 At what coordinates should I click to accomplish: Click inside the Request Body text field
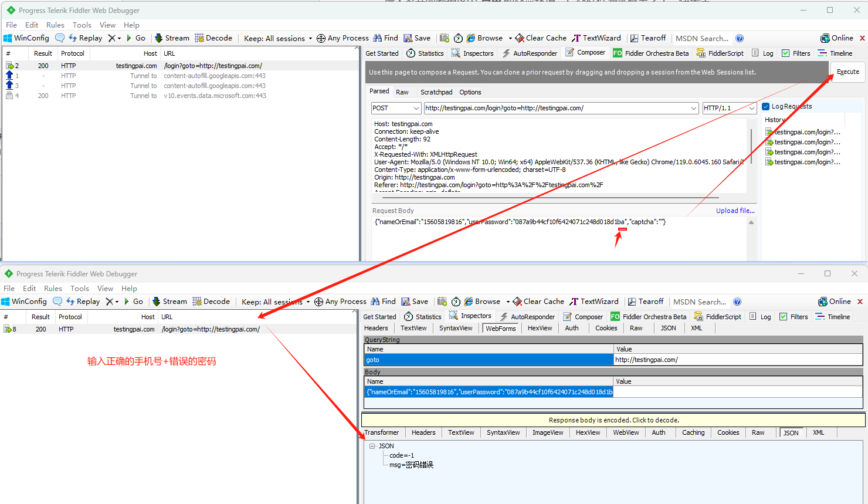[x=559, y=239]
